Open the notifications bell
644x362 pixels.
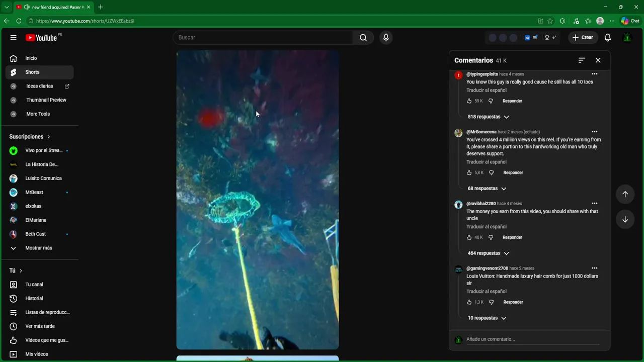[608, 38]
